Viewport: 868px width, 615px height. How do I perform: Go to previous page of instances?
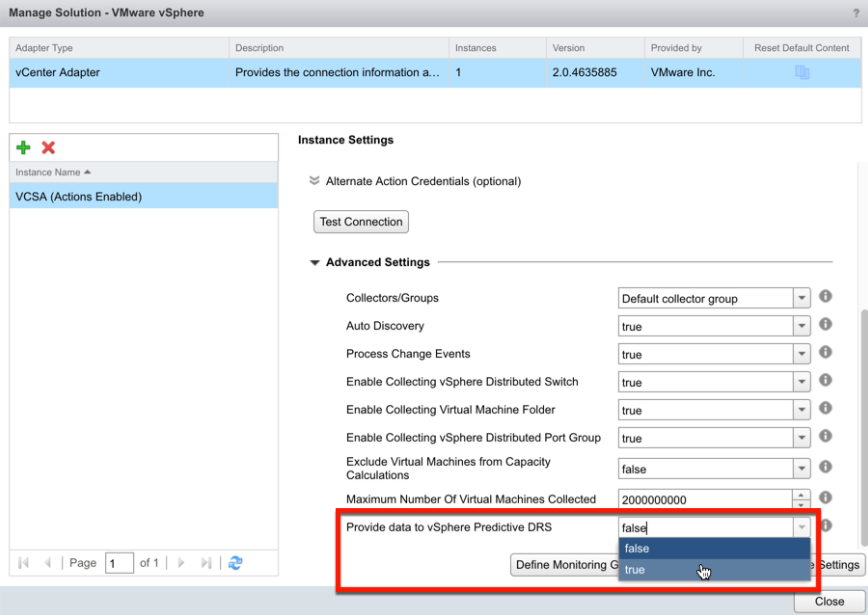pos(48,563)
